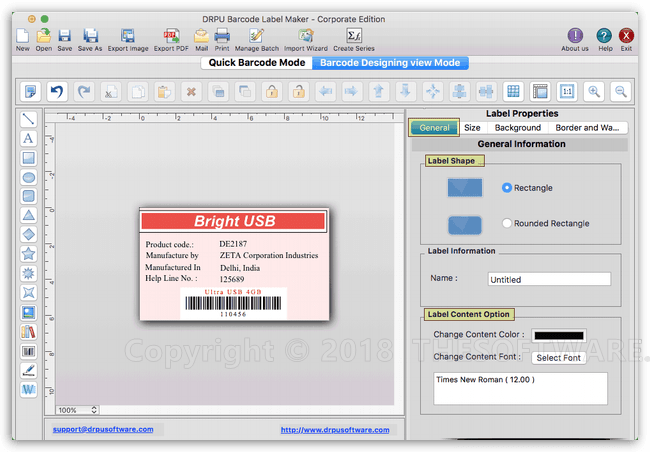The height and width of the screenshot is (452, 650).
Task: Pick the ellipse shape tool
Action: point(29,177)
